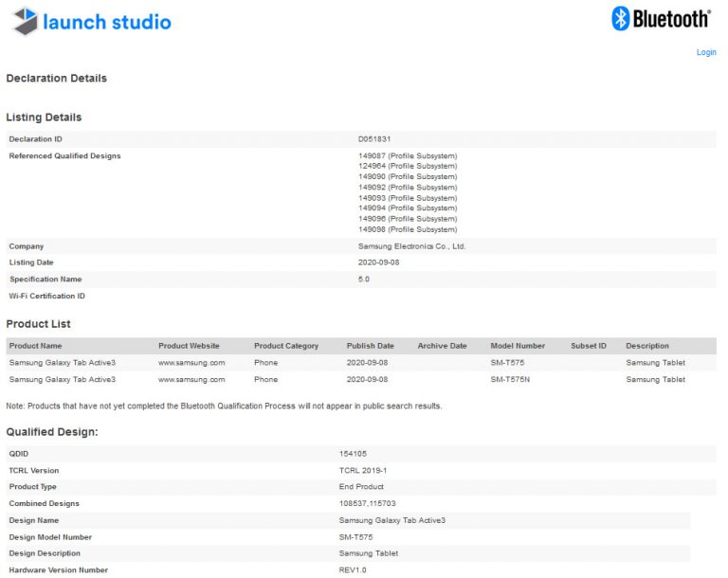
Task: Select Design Name value Samsung Galaxy Tab Active3
Action: click(x=391, y=520)
